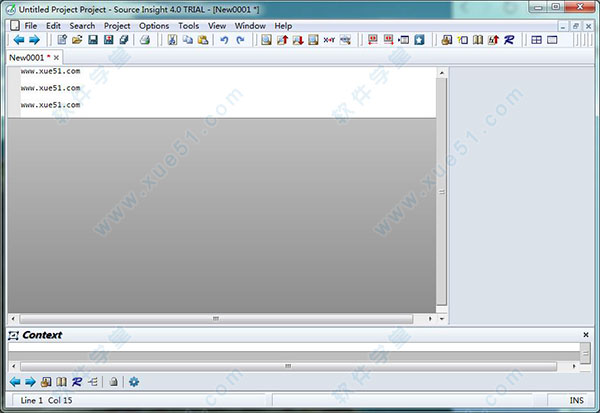Click the document icon left of File menu
Screen dimensions: 600x413
coord(15,26)
